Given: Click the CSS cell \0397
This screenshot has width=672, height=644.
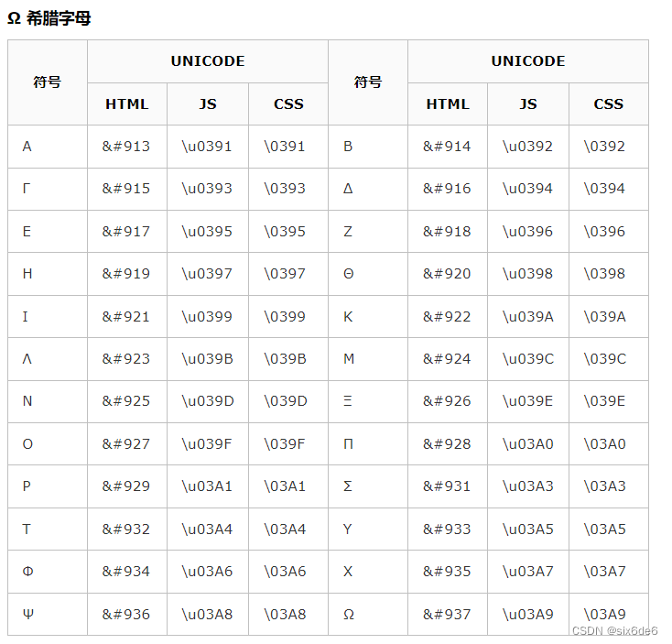Looking at the screenshot, I should (288, 274).
